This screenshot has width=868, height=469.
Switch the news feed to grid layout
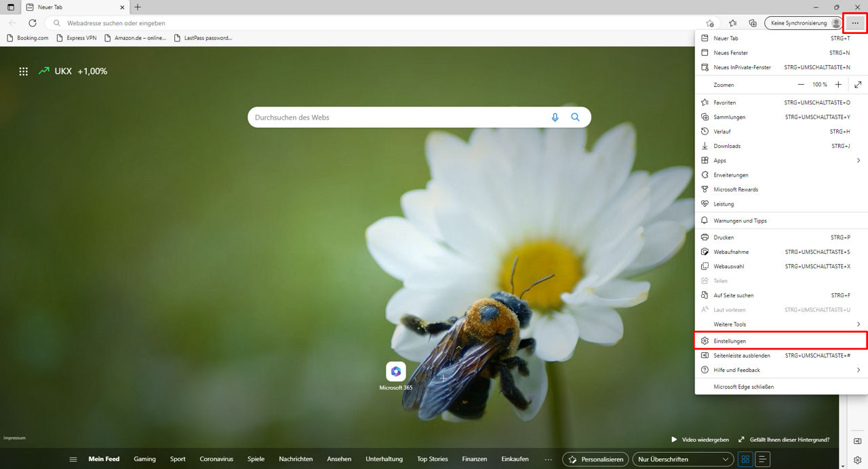coord(745,459)
